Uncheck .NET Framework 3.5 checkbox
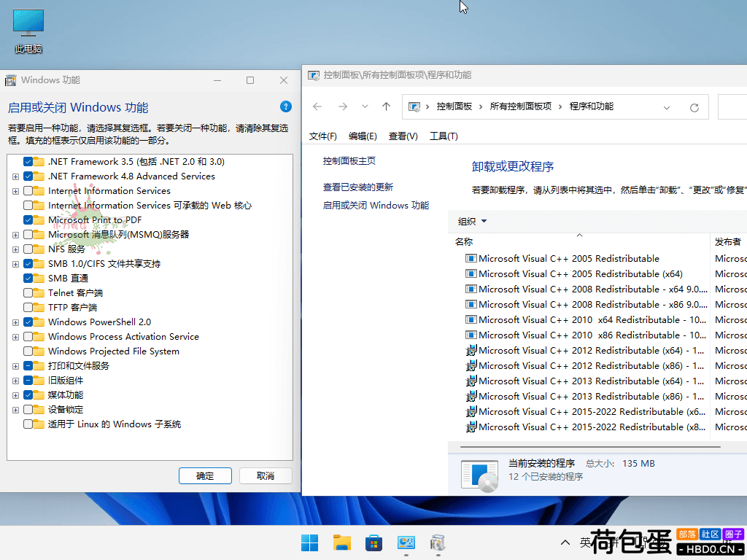 (28, 161)
